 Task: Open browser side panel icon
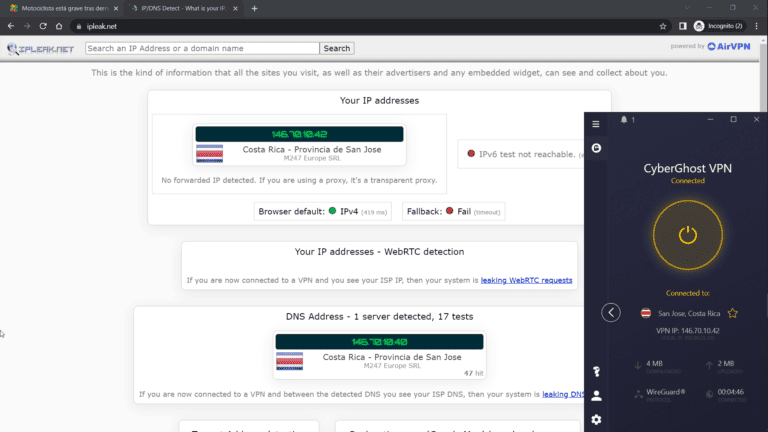click(682, 26)
